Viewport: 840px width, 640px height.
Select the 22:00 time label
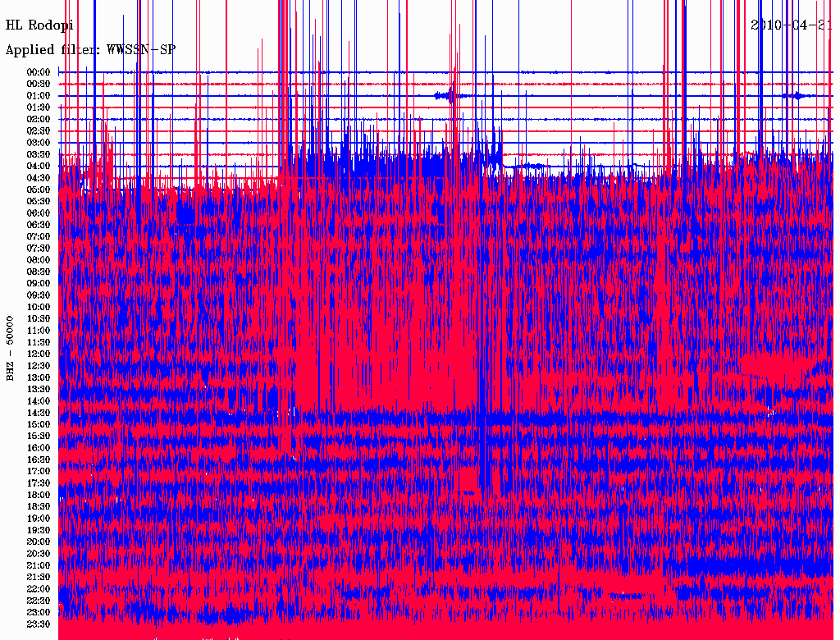pos(39,588)
